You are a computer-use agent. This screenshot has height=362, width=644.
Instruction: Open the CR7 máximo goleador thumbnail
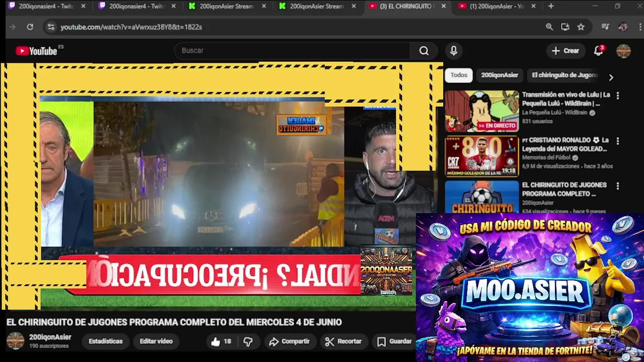tap(481, 156)
